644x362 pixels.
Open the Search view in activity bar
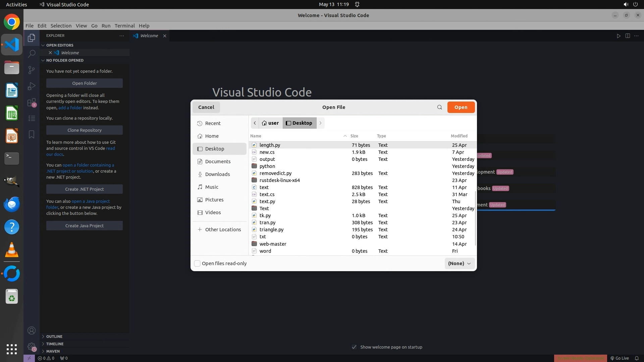[x=32, y=54]
